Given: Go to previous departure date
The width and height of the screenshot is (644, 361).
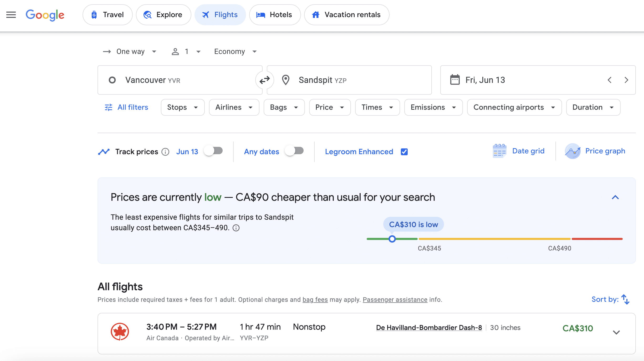Looking at the screenshot, I should coord(610,80).
